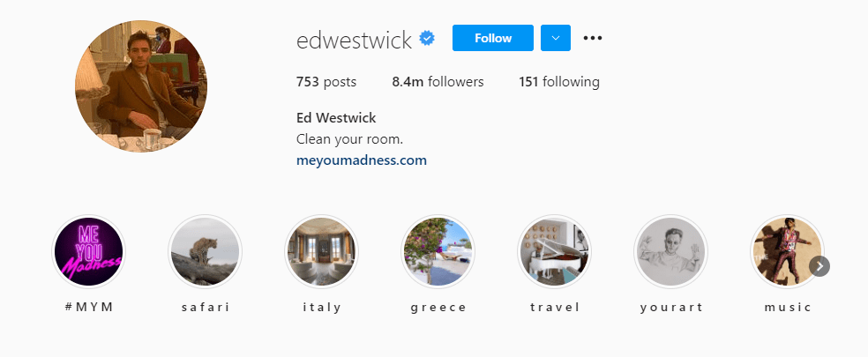This screenshot has width=868, height=357.
Task: Click the 753 posts count
Action: pos(326,83)
